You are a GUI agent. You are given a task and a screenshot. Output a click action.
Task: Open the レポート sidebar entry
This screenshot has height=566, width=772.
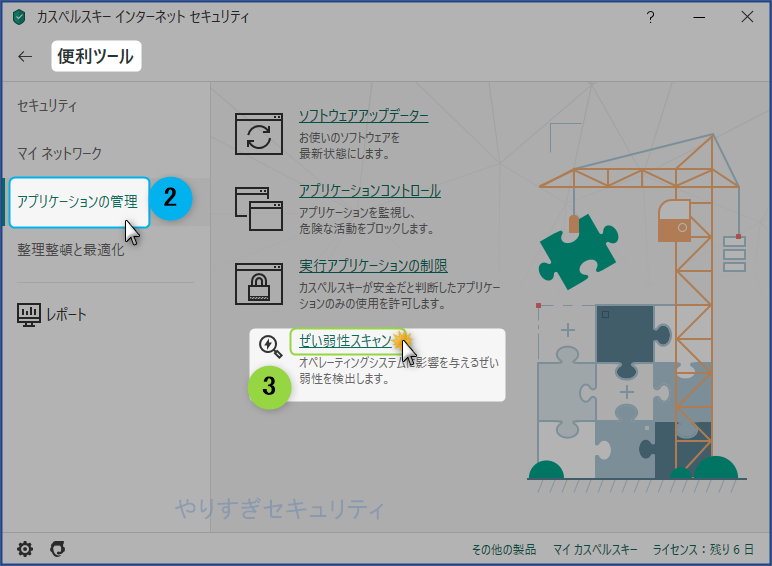coord(52,315)
